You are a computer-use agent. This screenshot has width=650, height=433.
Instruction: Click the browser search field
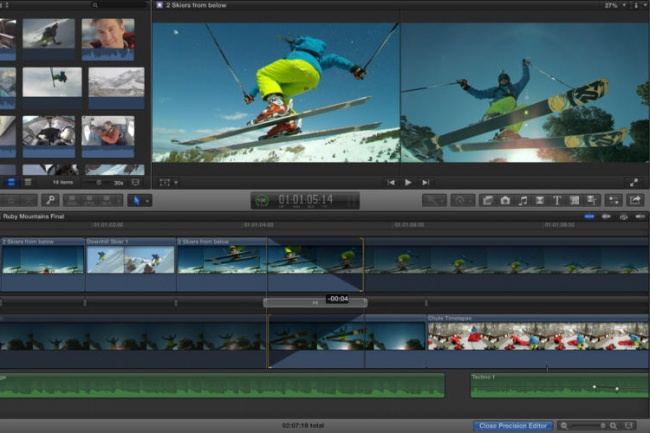tap(119, 5)
